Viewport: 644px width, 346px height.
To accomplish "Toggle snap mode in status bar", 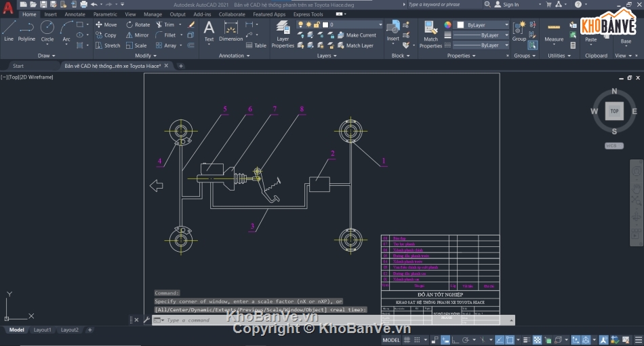I will 417,340.
